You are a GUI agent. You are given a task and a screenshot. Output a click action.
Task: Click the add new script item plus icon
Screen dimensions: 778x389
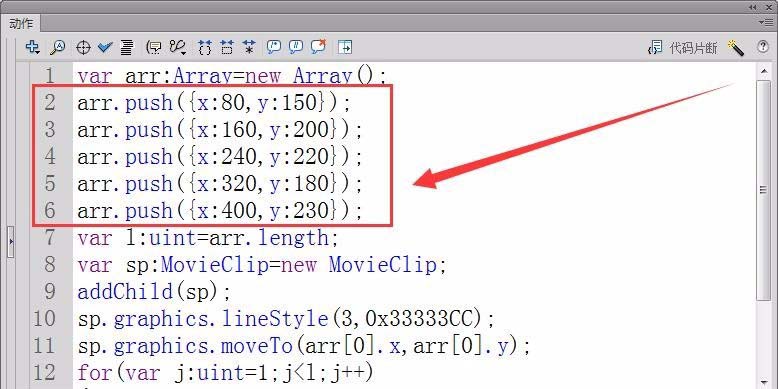tap(33, 47)
